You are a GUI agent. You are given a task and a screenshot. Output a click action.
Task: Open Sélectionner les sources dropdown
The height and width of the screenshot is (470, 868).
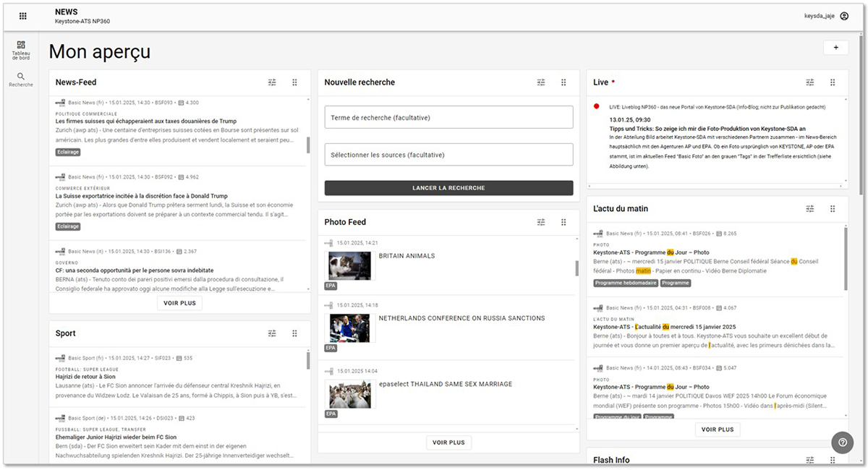coord(448,155)
